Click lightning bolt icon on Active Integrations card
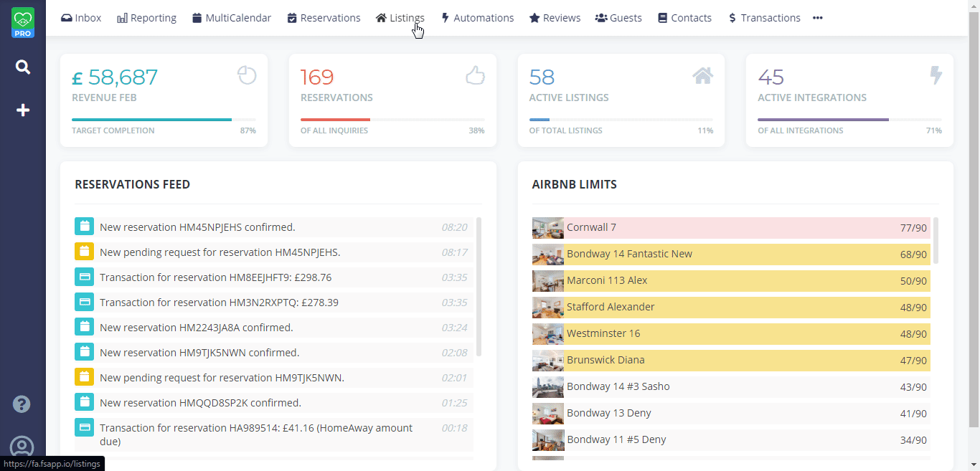Viewport: 980px width, 471px height. coord(936,75)
